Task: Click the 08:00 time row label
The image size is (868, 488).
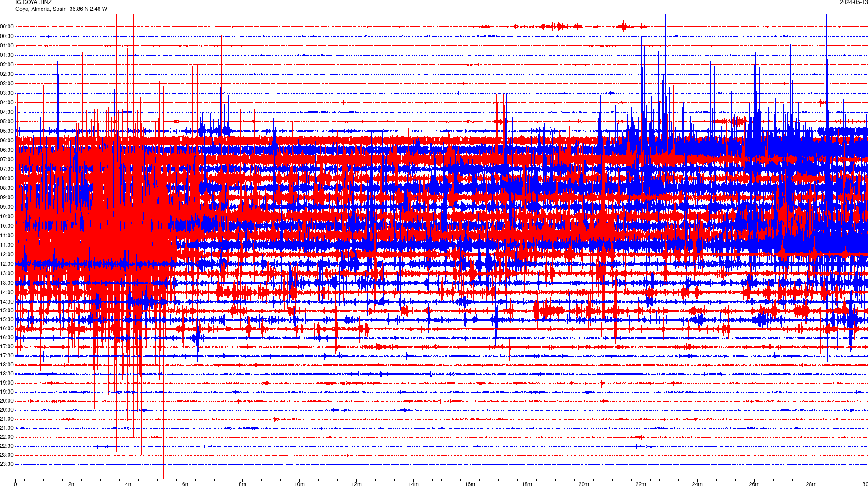Action: point(7,178)
